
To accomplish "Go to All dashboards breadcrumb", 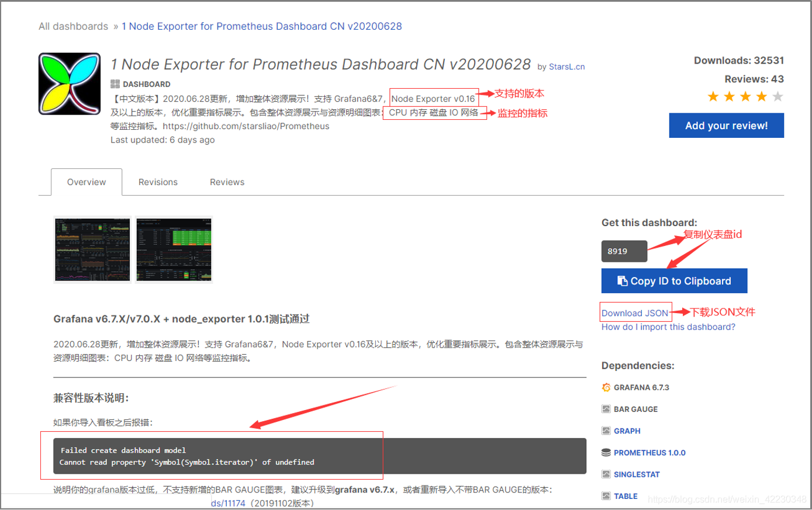I will (x=73, y=26).
